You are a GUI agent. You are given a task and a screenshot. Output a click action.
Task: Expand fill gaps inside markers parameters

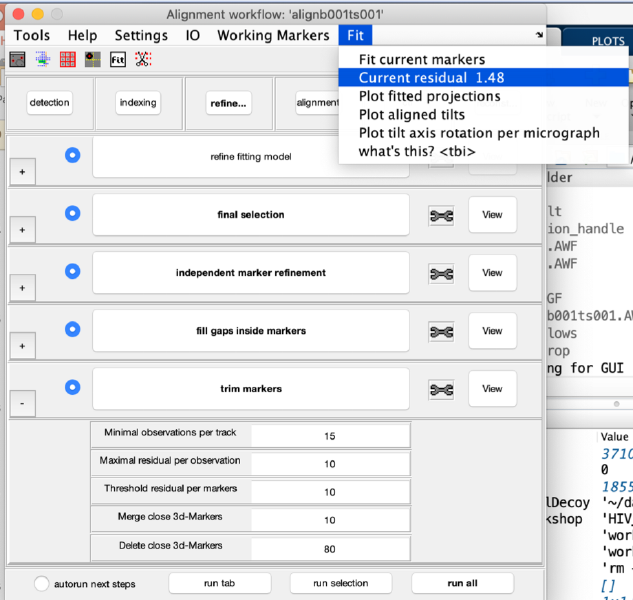pos(23,346)
